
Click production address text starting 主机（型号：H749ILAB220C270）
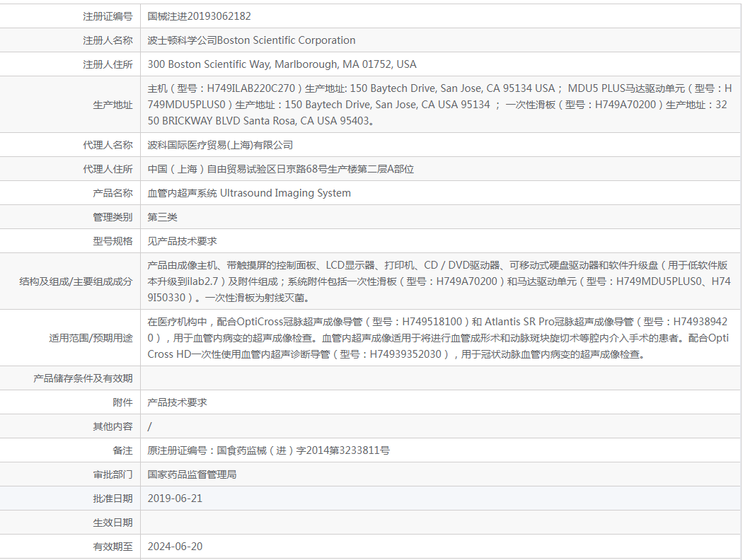coord(439,105)
